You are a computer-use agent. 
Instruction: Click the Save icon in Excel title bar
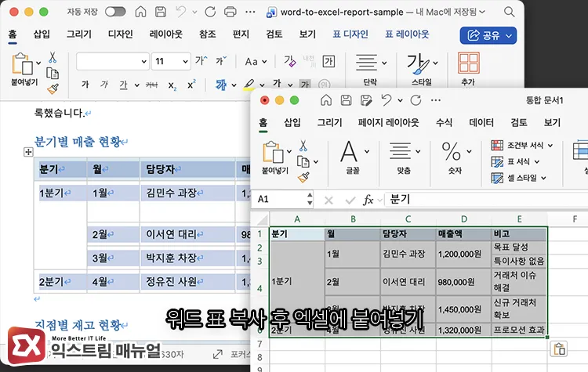coord(346,100)
